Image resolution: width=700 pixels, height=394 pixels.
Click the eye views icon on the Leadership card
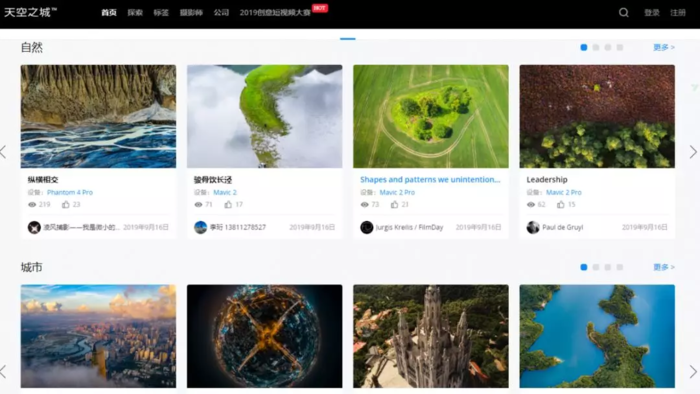[531, 205]
